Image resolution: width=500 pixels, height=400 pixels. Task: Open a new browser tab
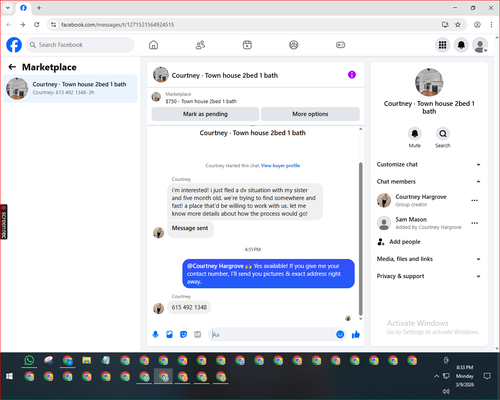[x=39, y=8]
